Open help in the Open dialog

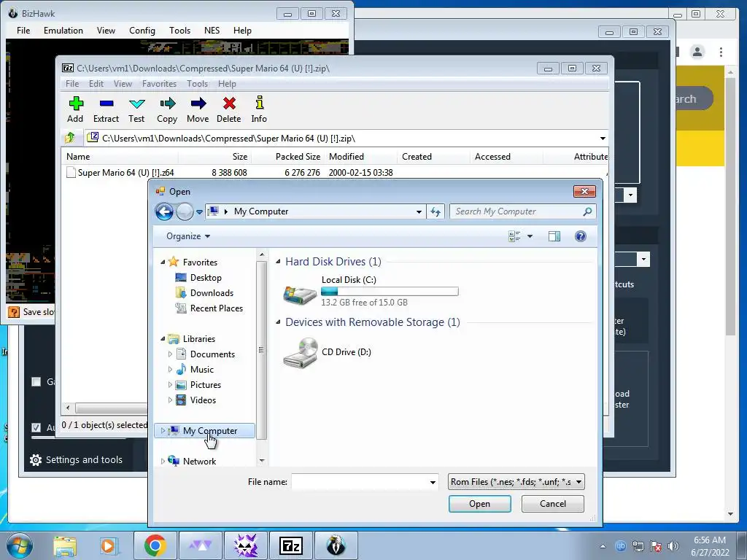[580, 236]
